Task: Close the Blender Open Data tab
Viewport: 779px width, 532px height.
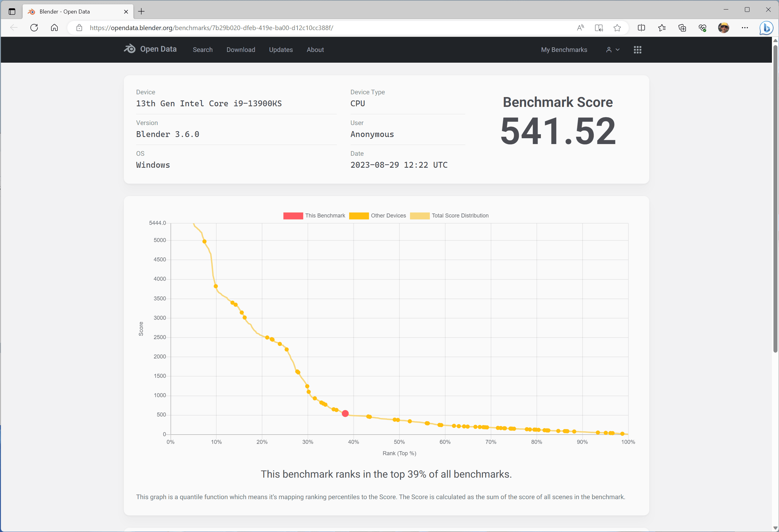Action: point(126,12)
